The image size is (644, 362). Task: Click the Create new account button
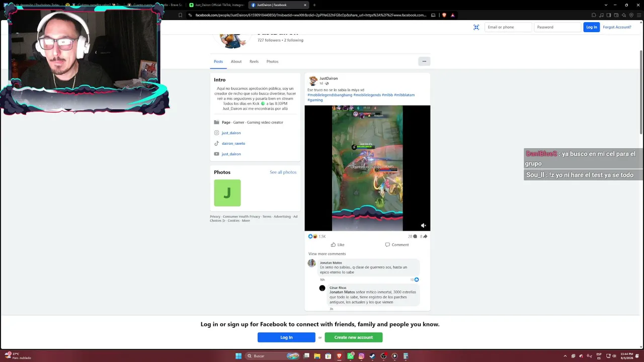click(354, 337)
